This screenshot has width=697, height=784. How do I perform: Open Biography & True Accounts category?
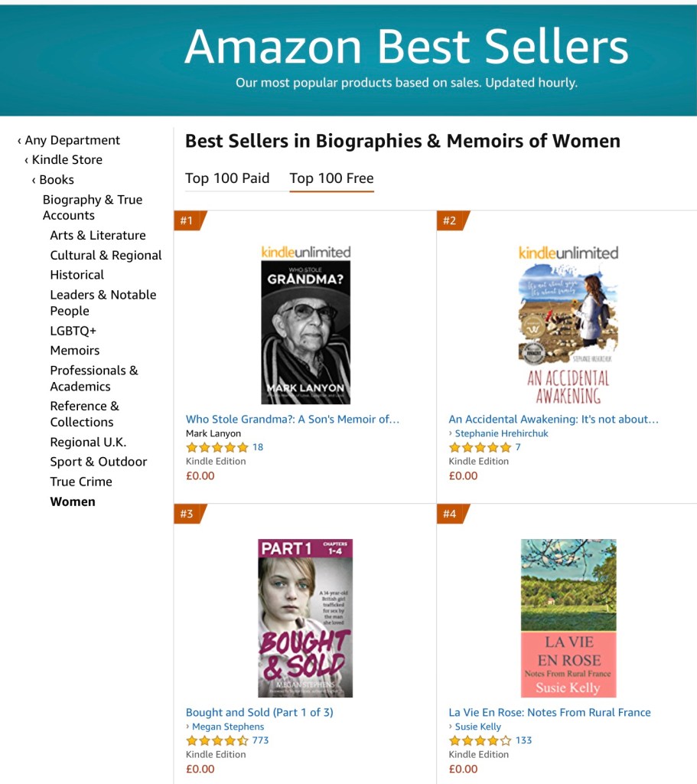tap(92, 207)
